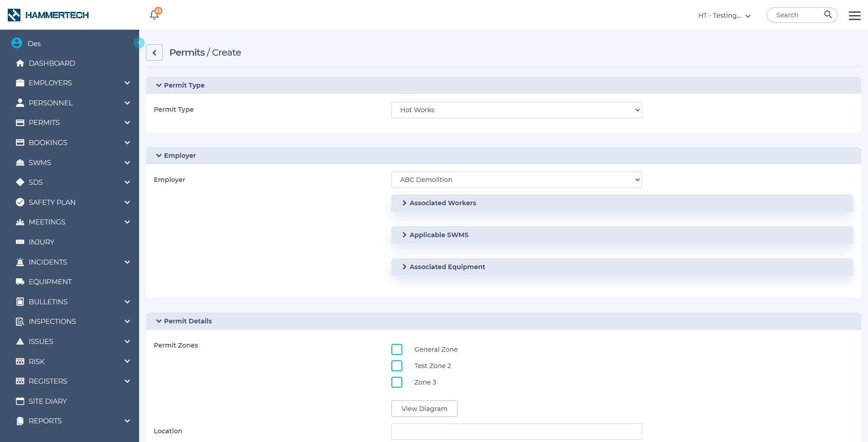This screenshot has height=442, width=868.
Task: Go back using the back arrow button
Action: pyautogui.click(x=154, y=53)
